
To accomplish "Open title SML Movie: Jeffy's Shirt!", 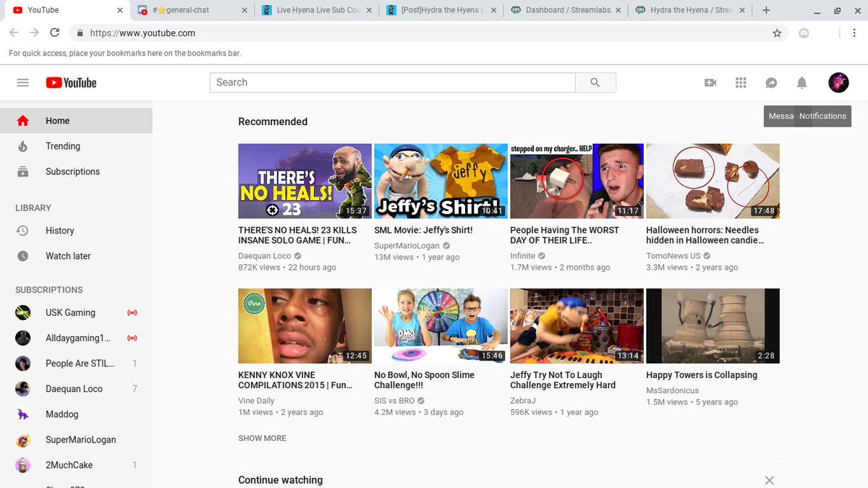I will tap(423, 230).
